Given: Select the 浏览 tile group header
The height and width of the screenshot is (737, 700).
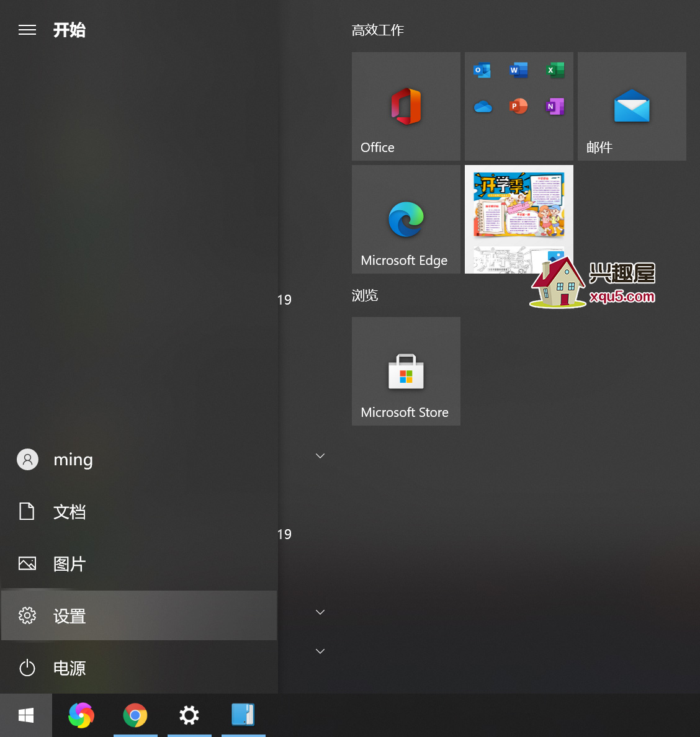Looking at the screenshot, I should coord(365,296).
